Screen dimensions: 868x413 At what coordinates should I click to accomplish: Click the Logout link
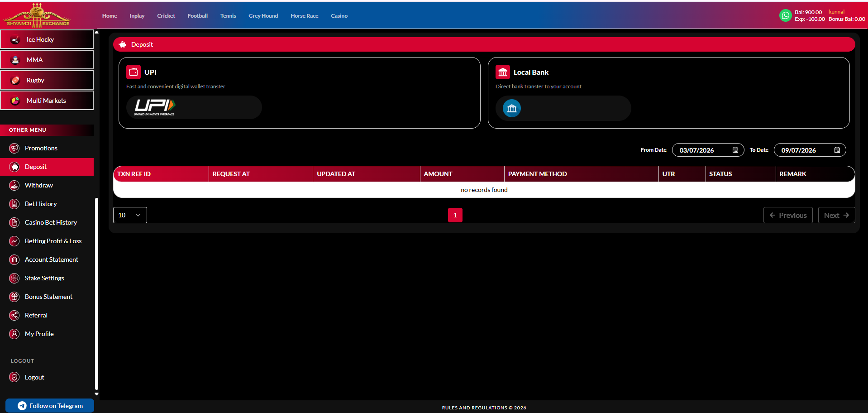[34, 377]
